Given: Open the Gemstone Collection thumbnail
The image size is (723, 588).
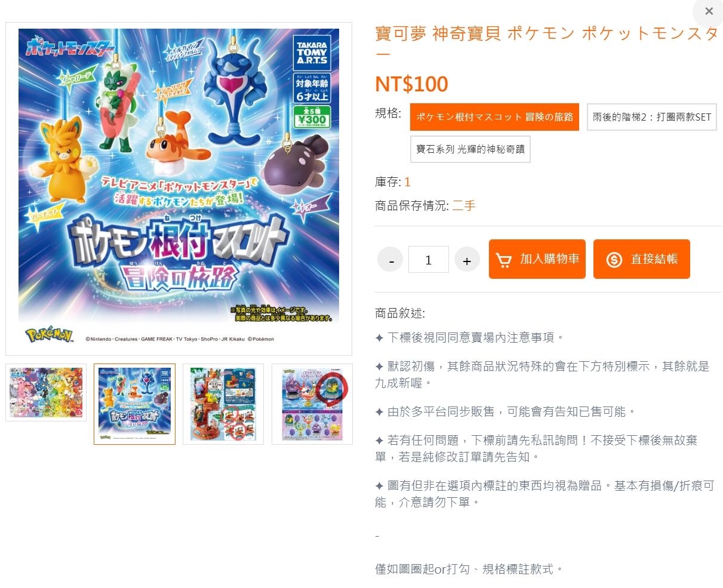Looking at the screenshot, I should click(312, 404).
